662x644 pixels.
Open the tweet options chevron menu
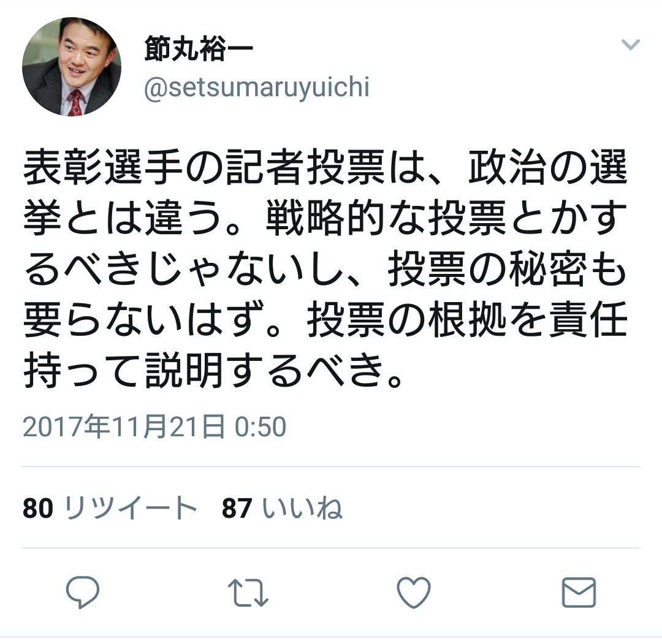631,44
